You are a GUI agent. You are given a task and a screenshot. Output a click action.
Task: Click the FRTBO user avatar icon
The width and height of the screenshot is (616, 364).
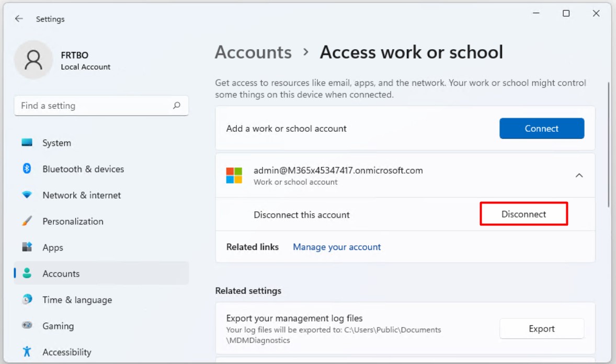pos(33,60)
